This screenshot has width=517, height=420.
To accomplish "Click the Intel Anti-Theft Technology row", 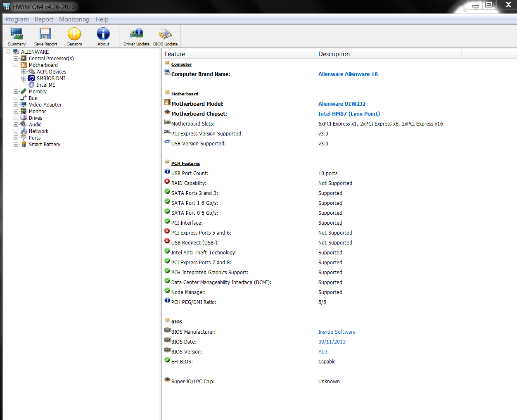I will (x=339, y=253).
